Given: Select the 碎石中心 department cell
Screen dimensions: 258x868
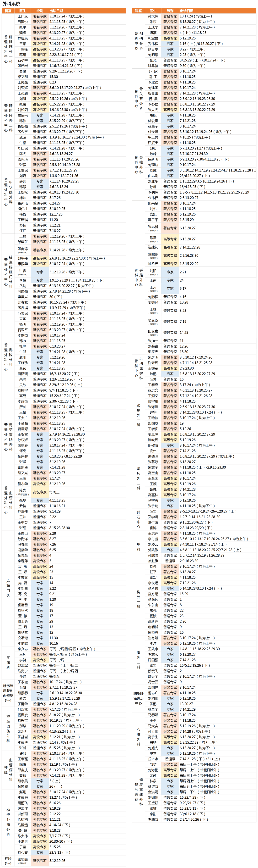Looking at the screenshot, I should [138, 520].
